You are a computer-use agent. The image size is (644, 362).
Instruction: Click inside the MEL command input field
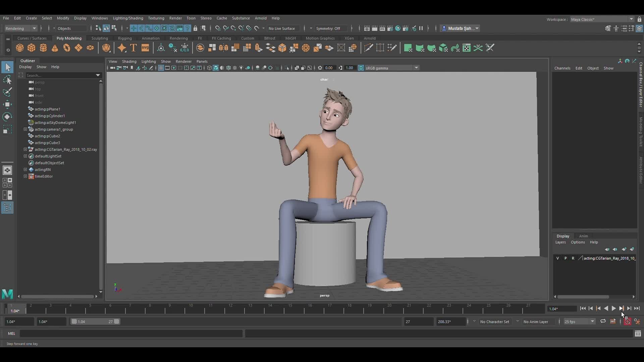(131, 334)
